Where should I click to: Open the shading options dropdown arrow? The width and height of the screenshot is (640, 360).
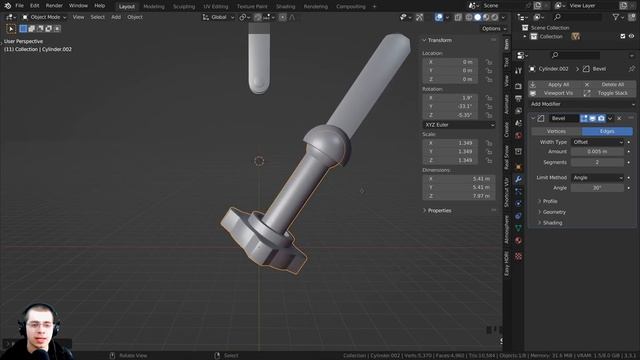coord(503,17)
